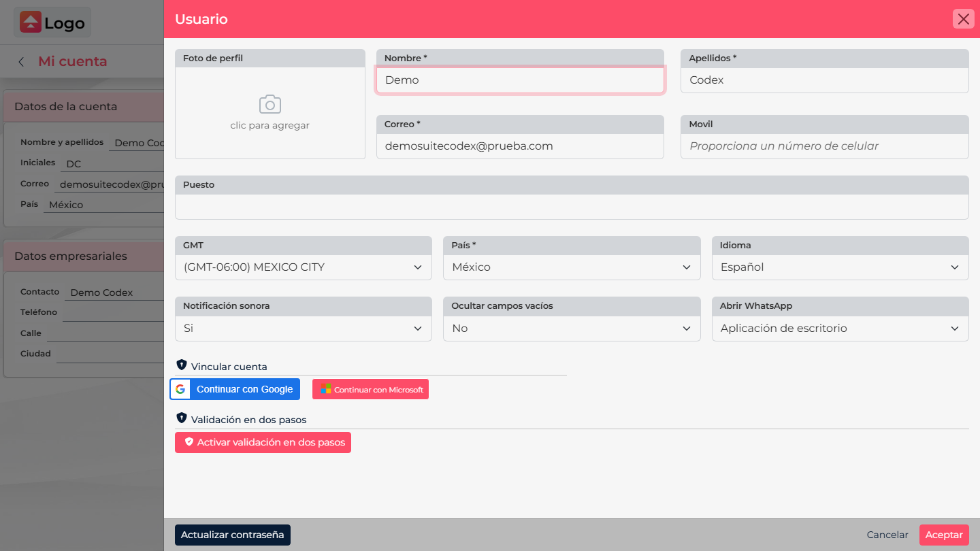Expand the Ocultar campos vacíos dropdown
Image resolution: width=980 pixels, height=551 pixels.
[x=572, y=329]
